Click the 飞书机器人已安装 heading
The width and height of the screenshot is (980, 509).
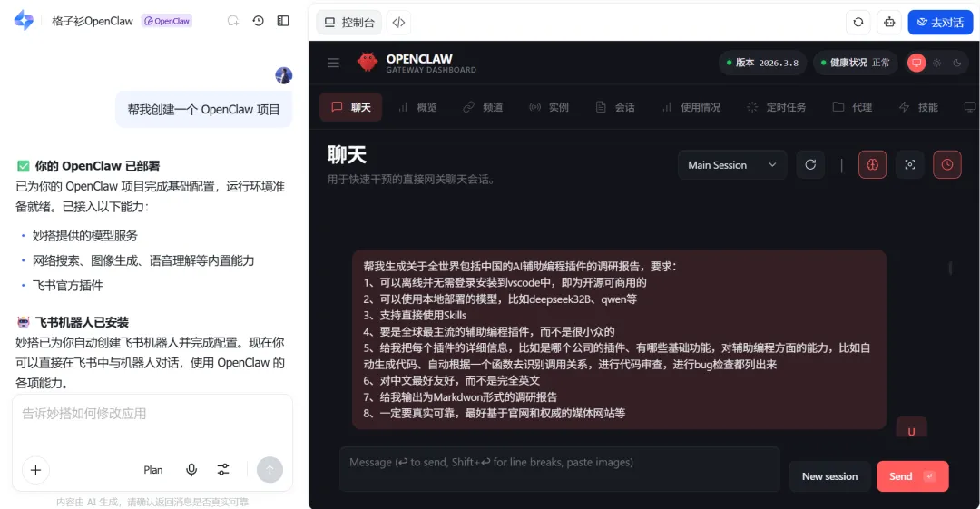[x=82, y=323]
